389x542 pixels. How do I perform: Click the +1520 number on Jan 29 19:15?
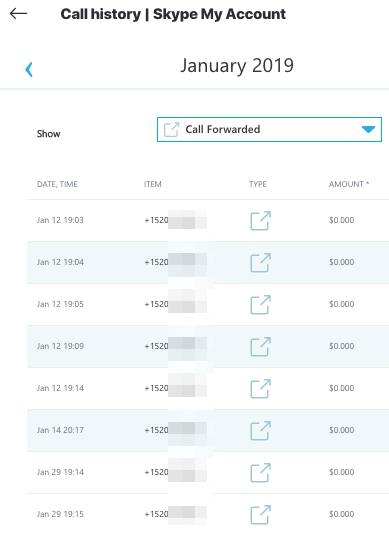(x=156, y=514)
